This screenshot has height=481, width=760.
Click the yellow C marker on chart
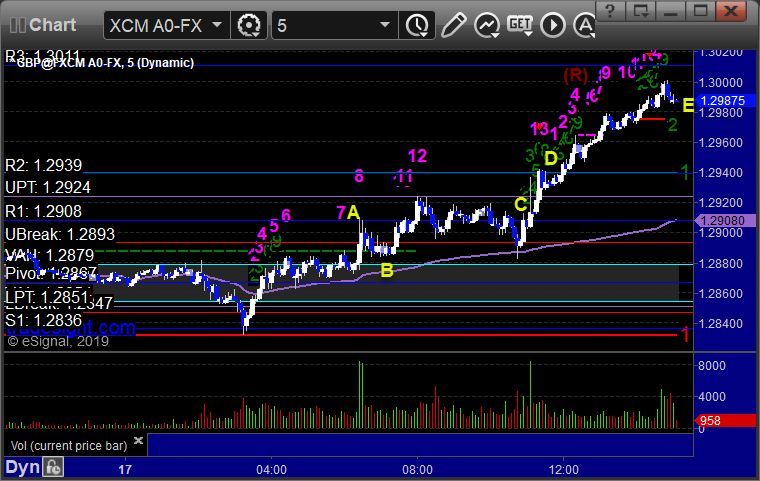(x=521, y=205)
